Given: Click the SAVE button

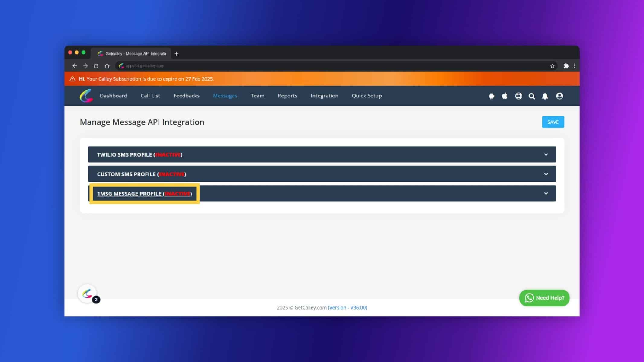Looking at the screenshot, I should pos(553,122).
